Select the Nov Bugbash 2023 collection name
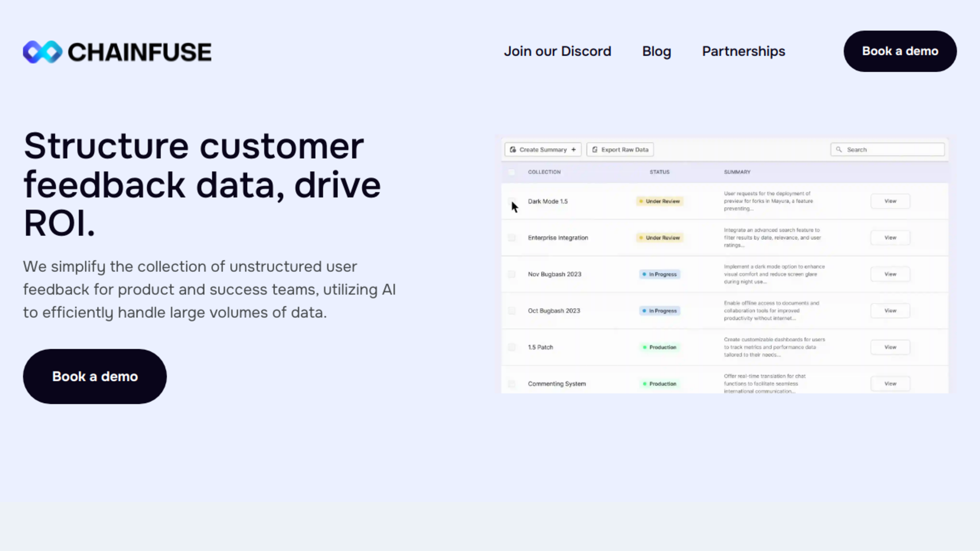This screenshot has width=980, height=551. coord(554,274)
